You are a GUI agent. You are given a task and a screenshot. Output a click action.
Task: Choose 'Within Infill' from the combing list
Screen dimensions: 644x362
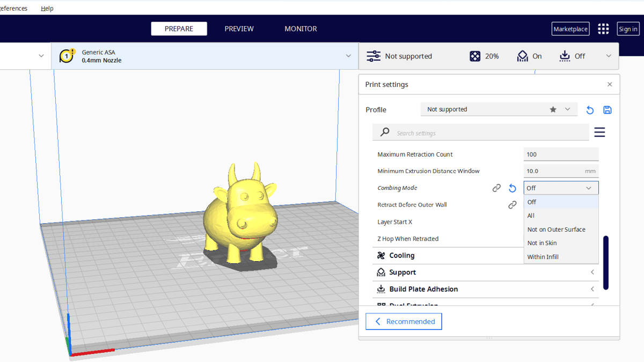[x=543, y=257]
